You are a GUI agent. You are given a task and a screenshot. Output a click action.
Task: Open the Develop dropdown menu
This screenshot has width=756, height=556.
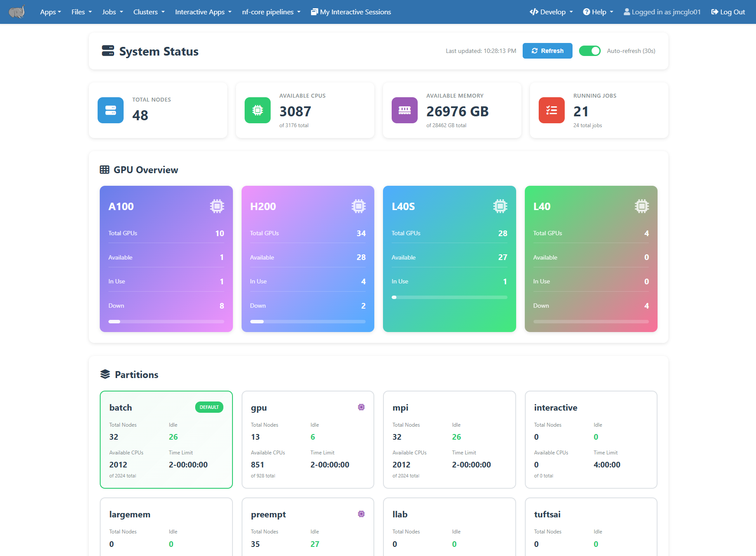551,12
